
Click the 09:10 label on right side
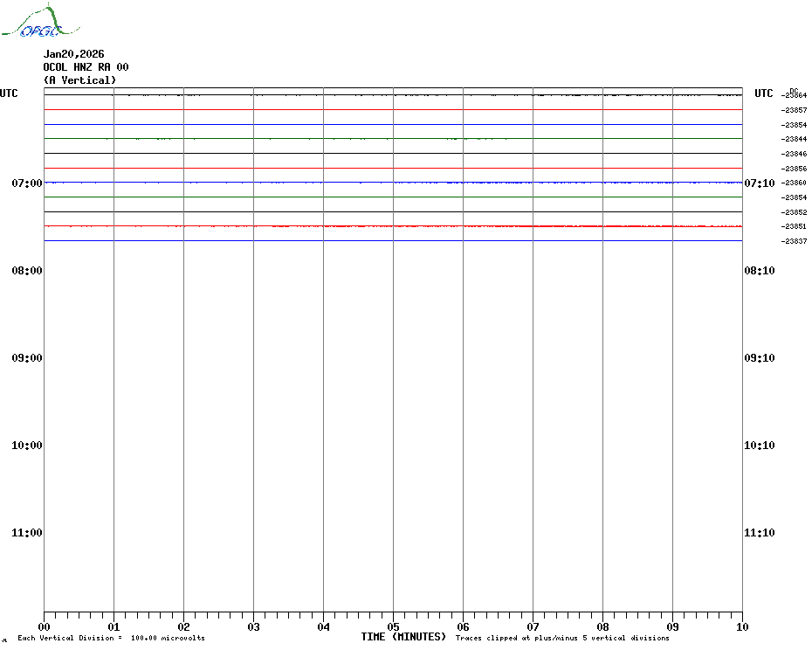tap(759, 357)
